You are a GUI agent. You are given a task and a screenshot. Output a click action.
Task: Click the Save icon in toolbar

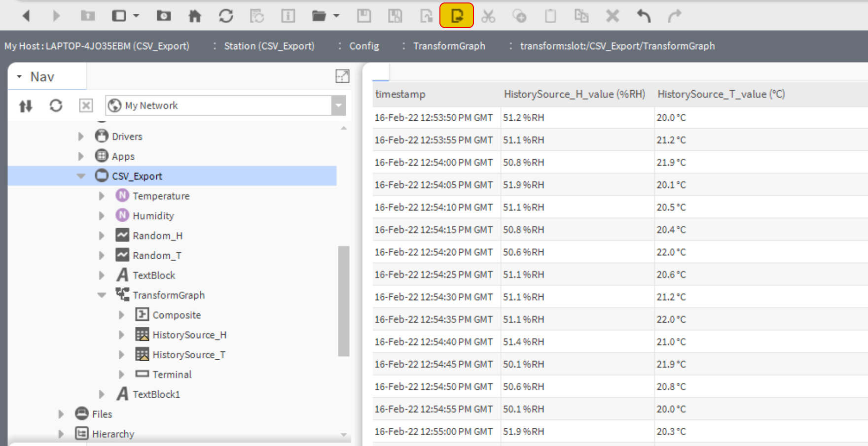pyautogui.click(x=364, y=16)
